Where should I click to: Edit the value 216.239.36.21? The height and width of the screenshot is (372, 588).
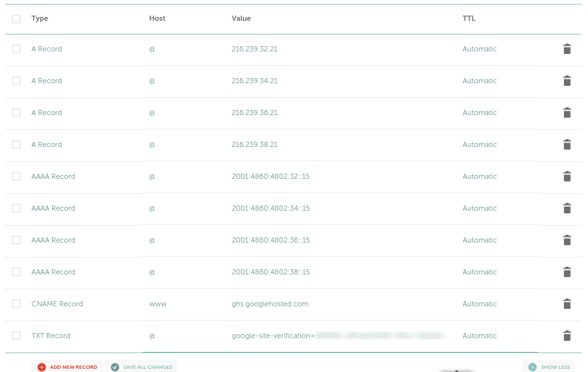[x=254, y=113]
